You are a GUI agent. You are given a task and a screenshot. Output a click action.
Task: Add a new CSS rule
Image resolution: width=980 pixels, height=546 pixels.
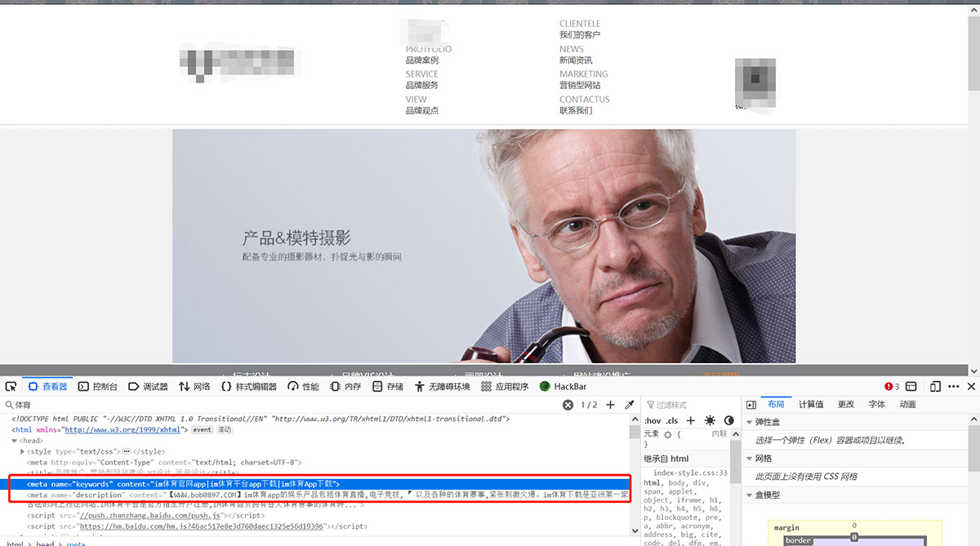pyautogui.click(x=691, y=420)
